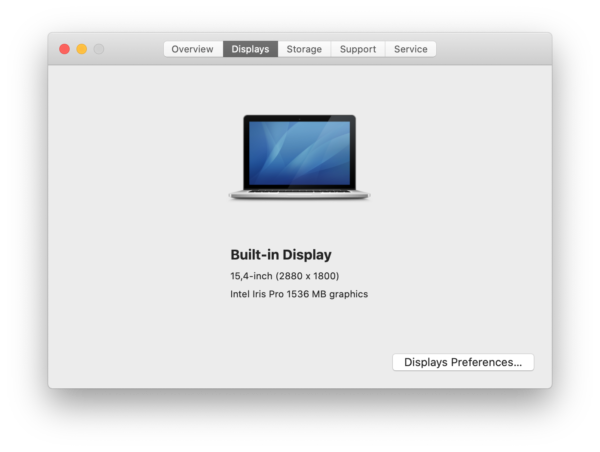Go to the Support tab
Screen dimensions: 600x452
click(x=358, y=49)
